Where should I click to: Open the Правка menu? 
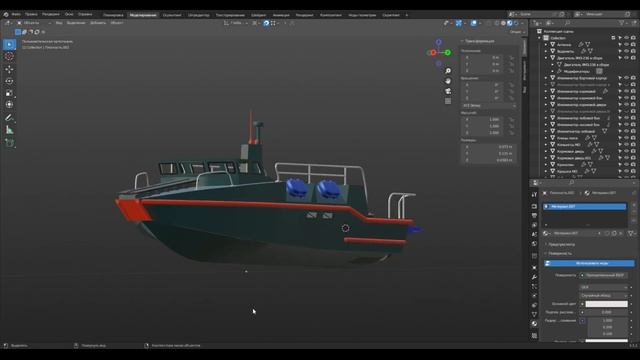coord(31,14)
